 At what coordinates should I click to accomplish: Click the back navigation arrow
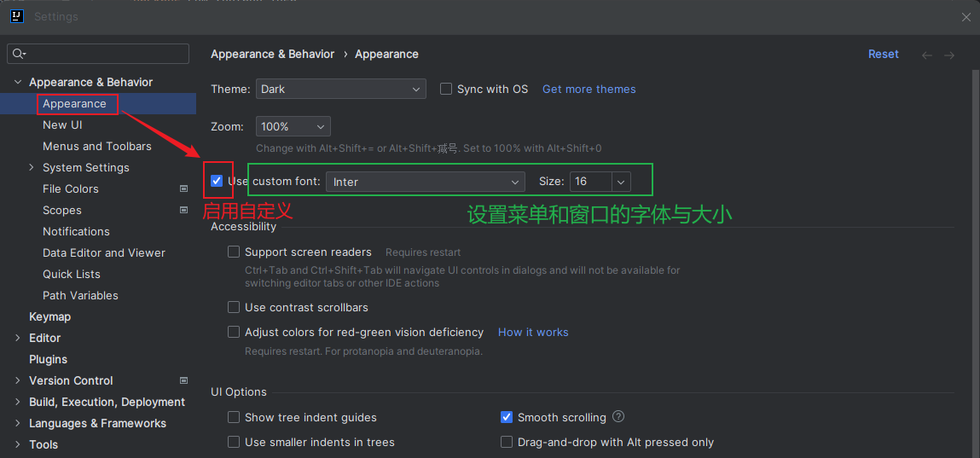[x=927, y=55]
